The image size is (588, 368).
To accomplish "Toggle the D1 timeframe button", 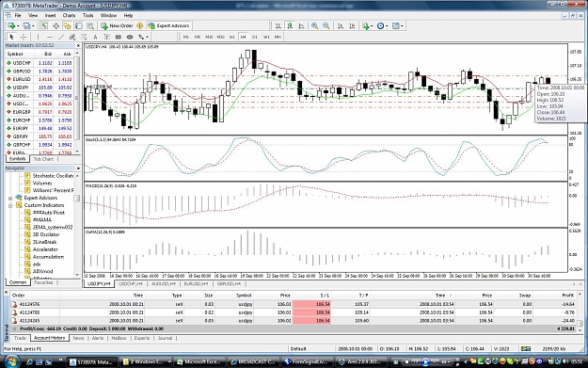I will point(255,37).
